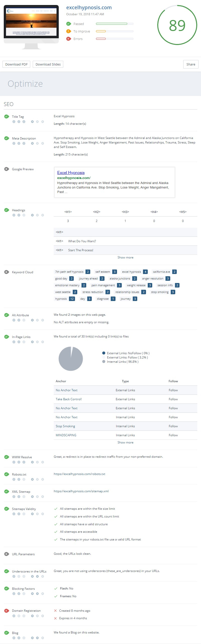Click the red Errors progress bar

tap(115, 39)
